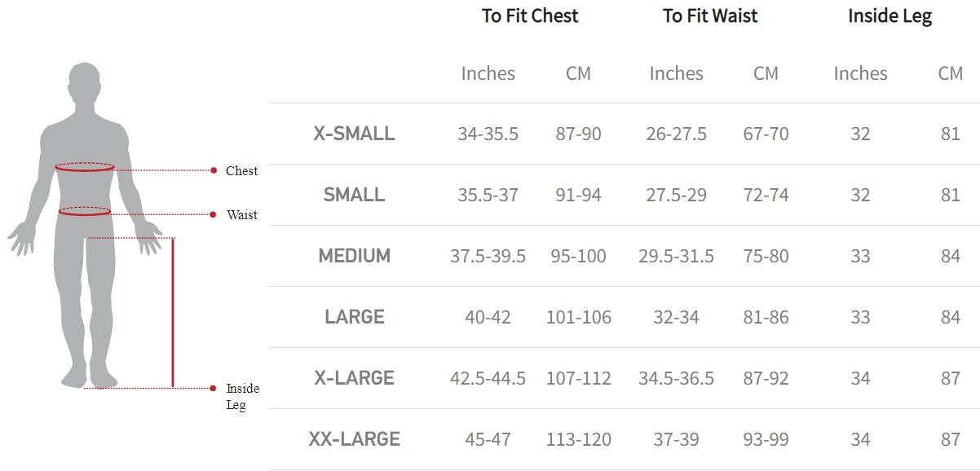Screen dimensions: 980x471
Task: Click the red dot beside the Chest label
Action: point(214,170)
